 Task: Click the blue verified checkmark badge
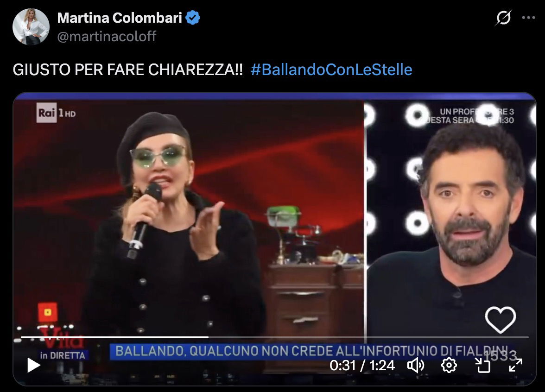point(193,18)
